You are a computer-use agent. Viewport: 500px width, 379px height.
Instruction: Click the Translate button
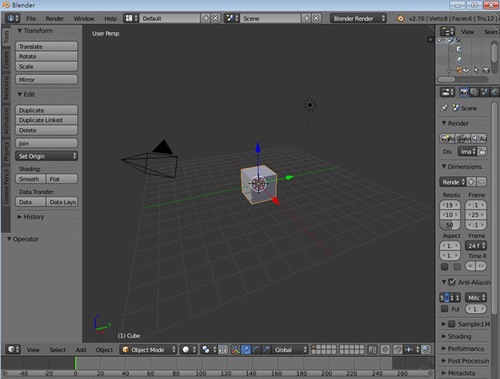point(46,46)
